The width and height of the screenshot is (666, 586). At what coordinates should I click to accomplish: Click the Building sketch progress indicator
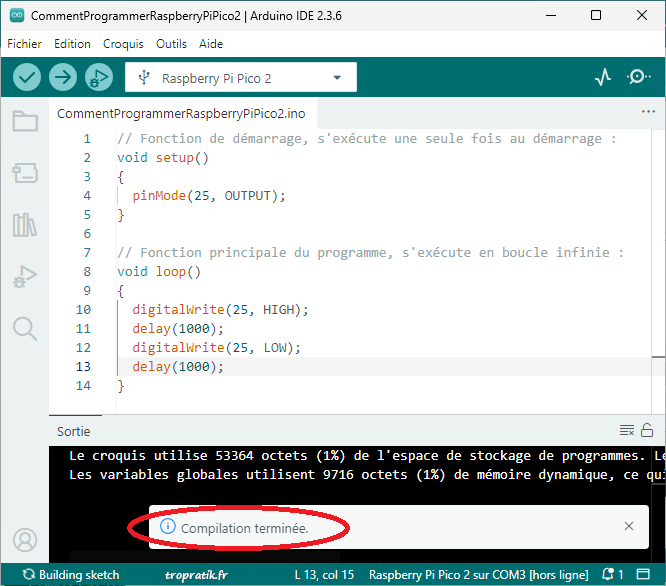coord(71,575)
